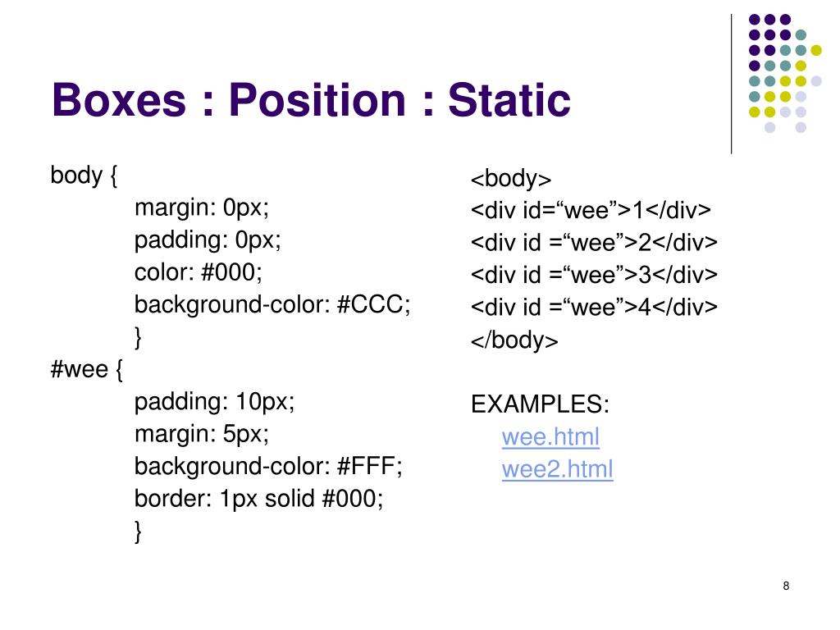This screenshot has height=630, width=840.
Task: Open the wee.html example link
Action: [x=550, y=436]
